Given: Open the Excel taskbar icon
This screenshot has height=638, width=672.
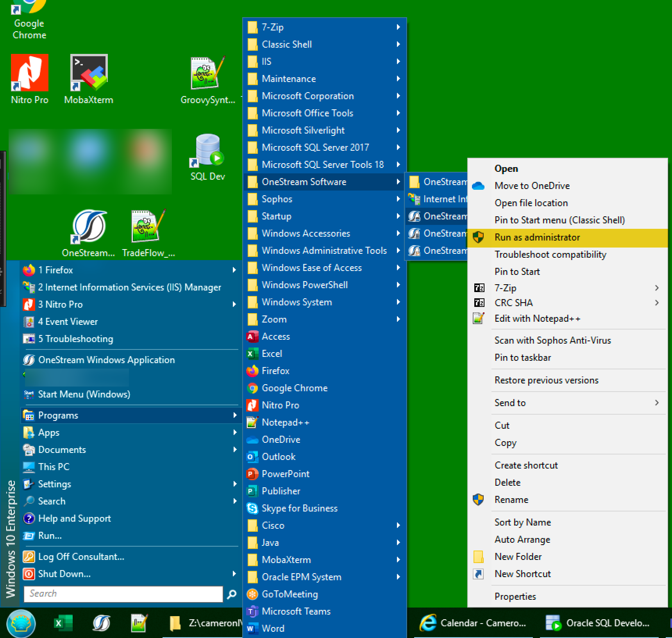Looking at the screenshot, I should coord(63,623).
